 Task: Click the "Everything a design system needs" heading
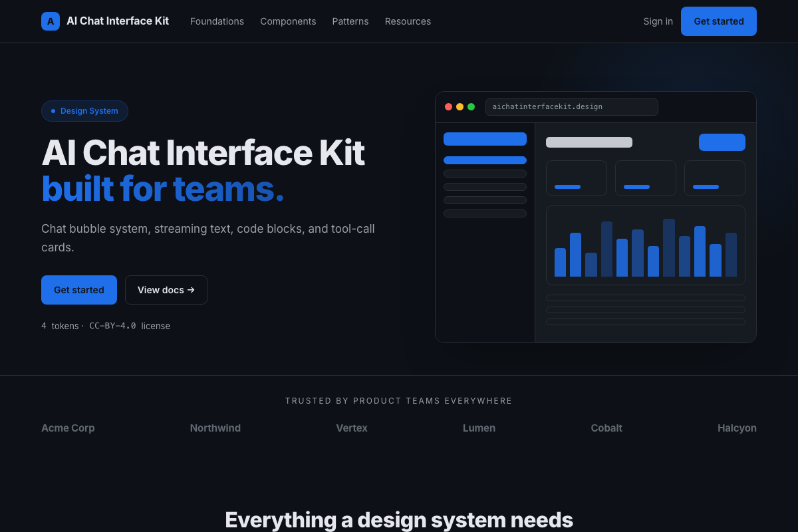click(x=399, y=519)
